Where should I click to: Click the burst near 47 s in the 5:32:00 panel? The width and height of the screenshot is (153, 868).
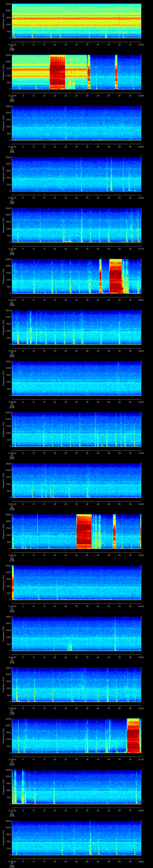click(x=114, y=531)
